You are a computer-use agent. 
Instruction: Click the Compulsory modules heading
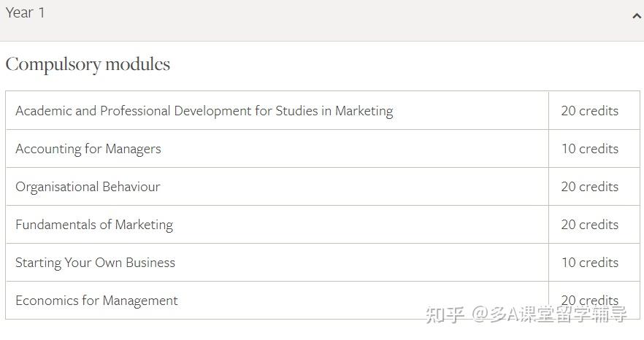(x=88, y=64)
